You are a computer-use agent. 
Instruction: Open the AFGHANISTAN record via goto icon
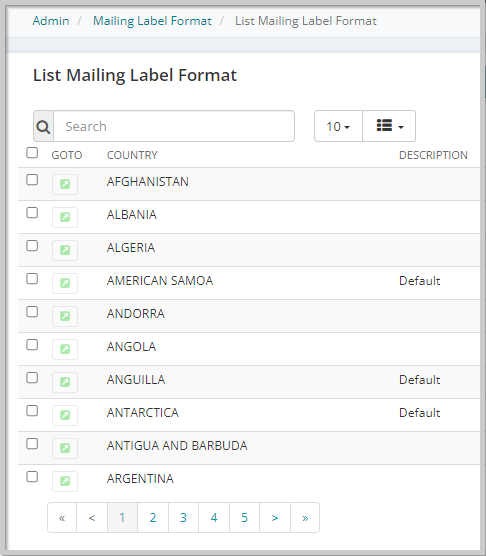(x=65, y=184)
